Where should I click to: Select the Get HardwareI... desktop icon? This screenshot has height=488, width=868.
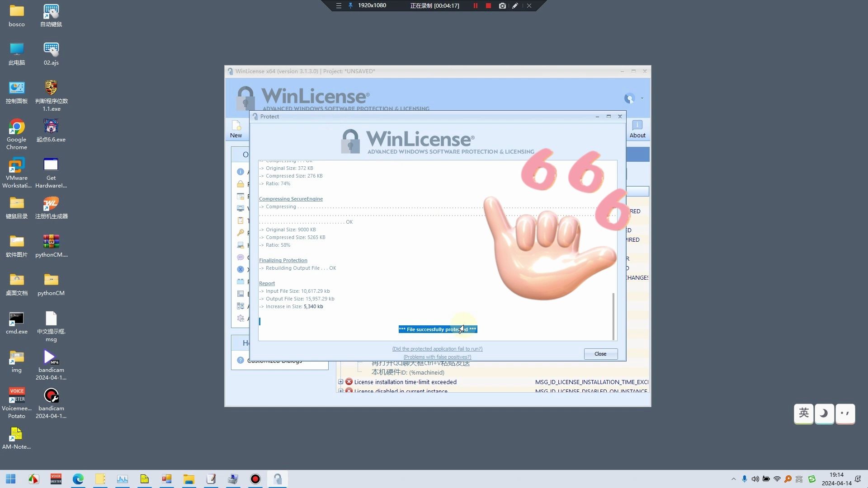point(51,172)
